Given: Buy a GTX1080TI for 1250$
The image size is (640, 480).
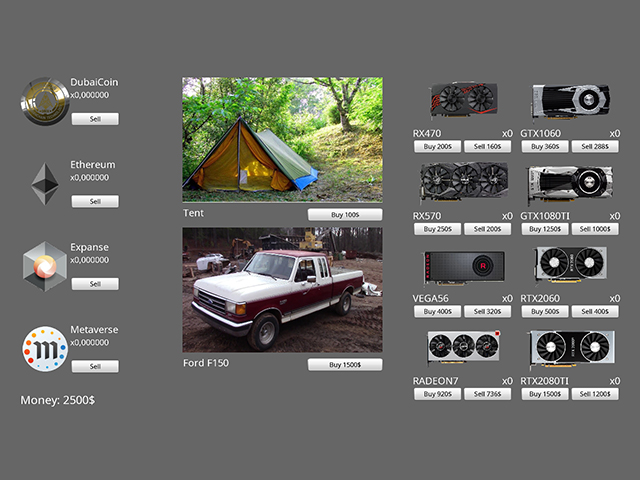Looking at the screenshot, I should point(545,229).
